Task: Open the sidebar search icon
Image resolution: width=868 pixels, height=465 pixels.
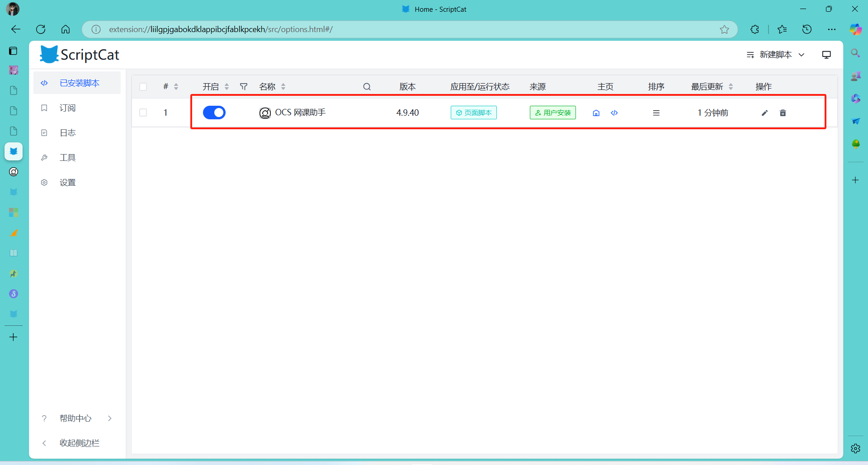Action: 855,53
